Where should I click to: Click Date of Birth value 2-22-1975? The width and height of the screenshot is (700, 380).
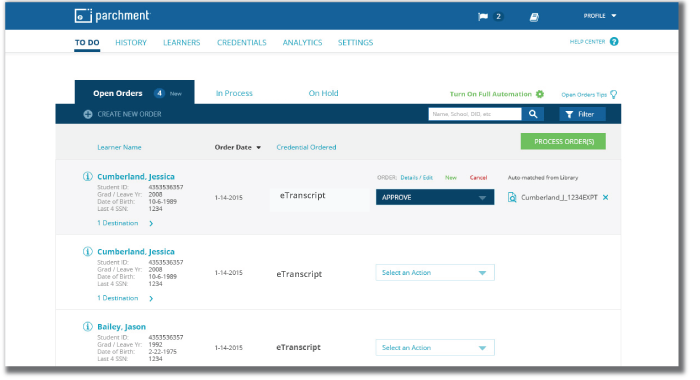(x=162, y=351)
